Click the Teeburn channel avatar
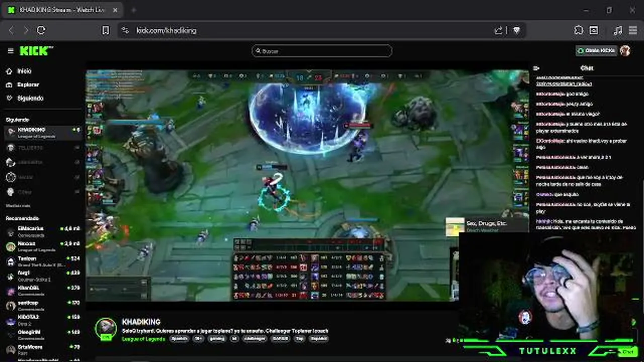This screenshot has height=362, width=644. [x=11, y=261]
